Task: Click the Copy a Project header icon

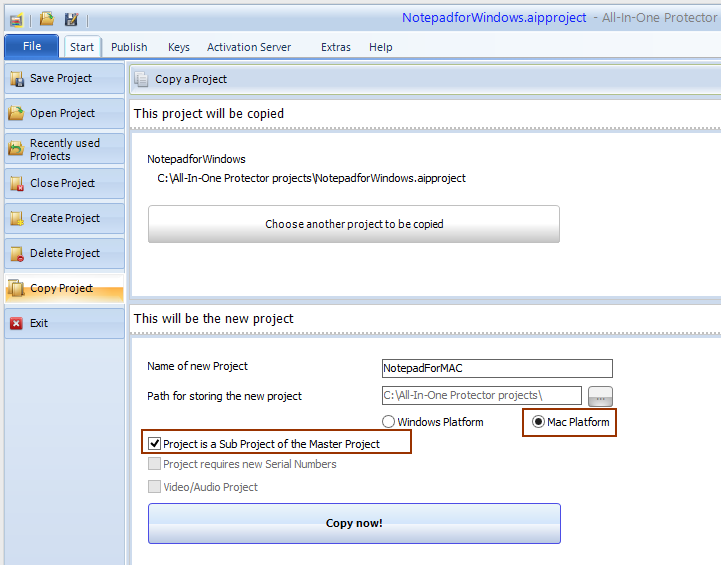Action: [x=141, y=80]
